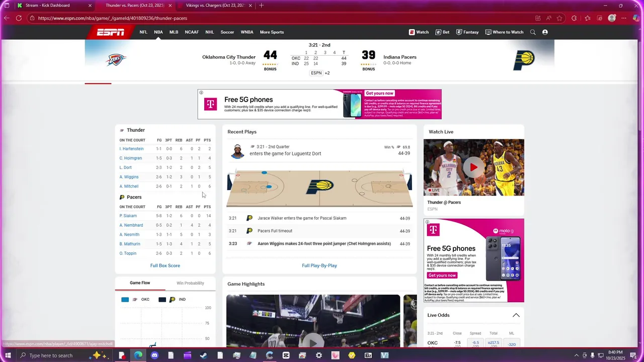644x362 pixels.
Task: Click Get yours now on top banner ad
Action: click(379, 94)
